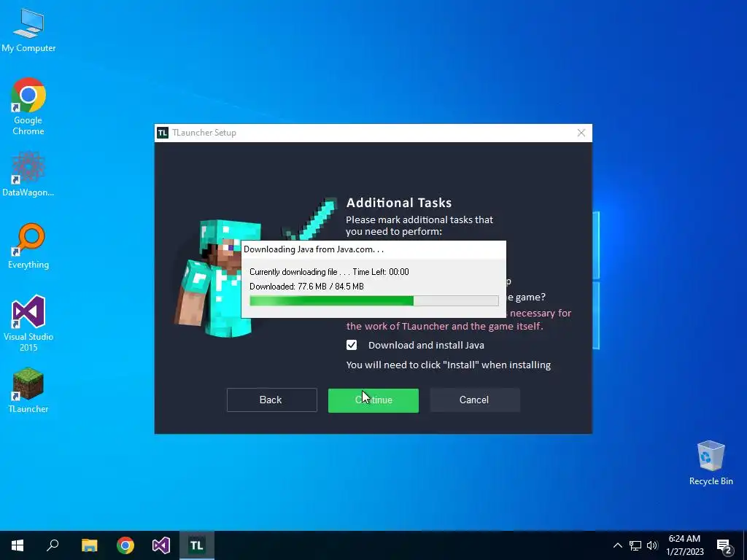The height and width of the screenshot is (560, 747).
Task: Open the My Computer desktop icon
Action: click(28, 31)
